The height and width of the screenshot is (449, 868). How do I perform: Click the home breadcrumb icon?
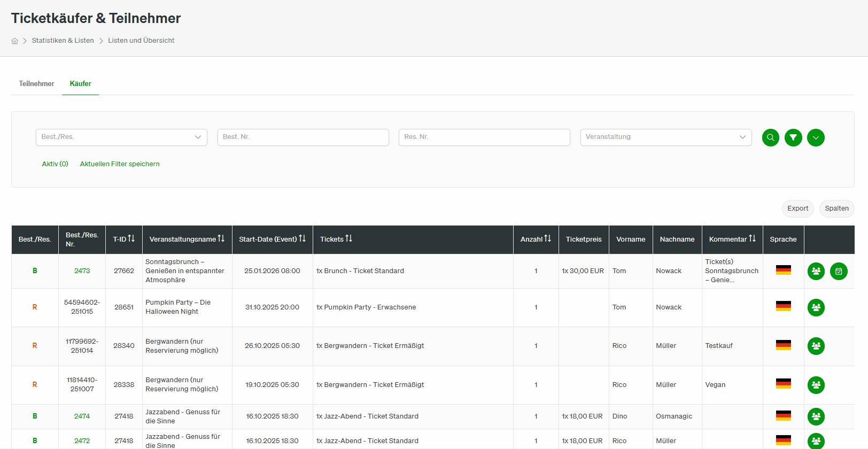[x=15, y=41]
